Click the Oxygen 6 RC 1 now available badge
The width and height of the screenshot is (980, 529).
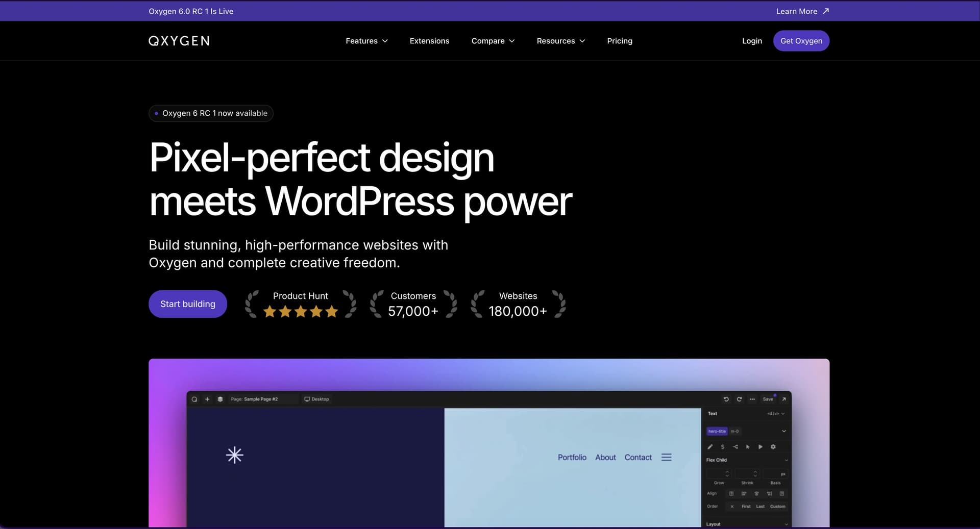tap(211, 113)
